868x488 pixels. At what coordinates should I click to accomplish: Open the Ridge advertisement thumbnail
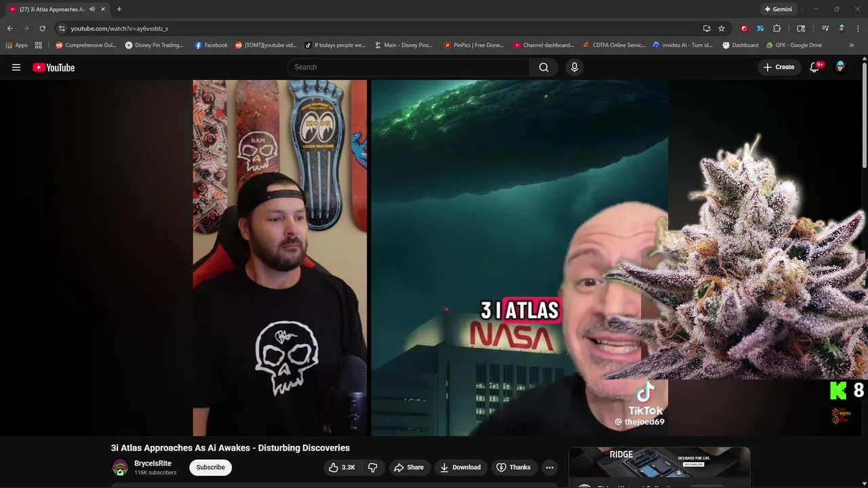click(659, 462)
